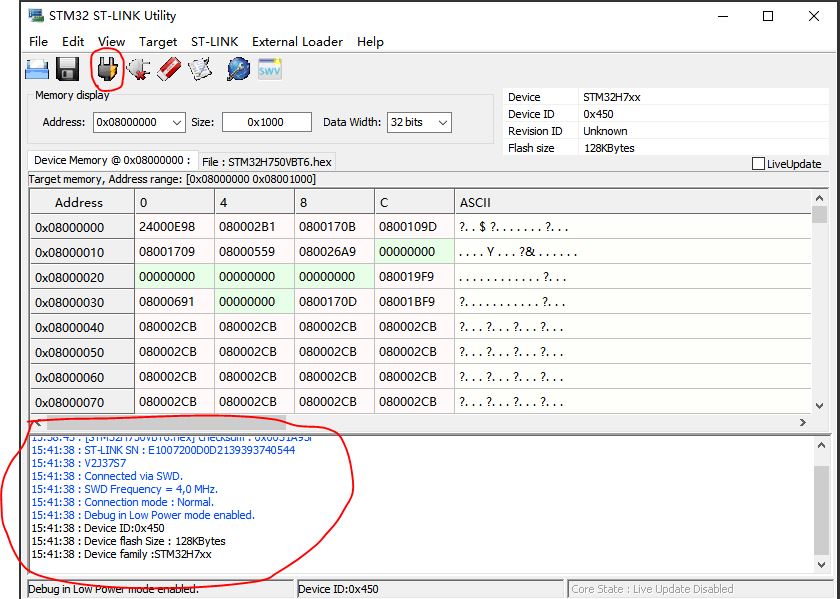
Task: Click Device ID value 0x450
Action: pos(598,114)
